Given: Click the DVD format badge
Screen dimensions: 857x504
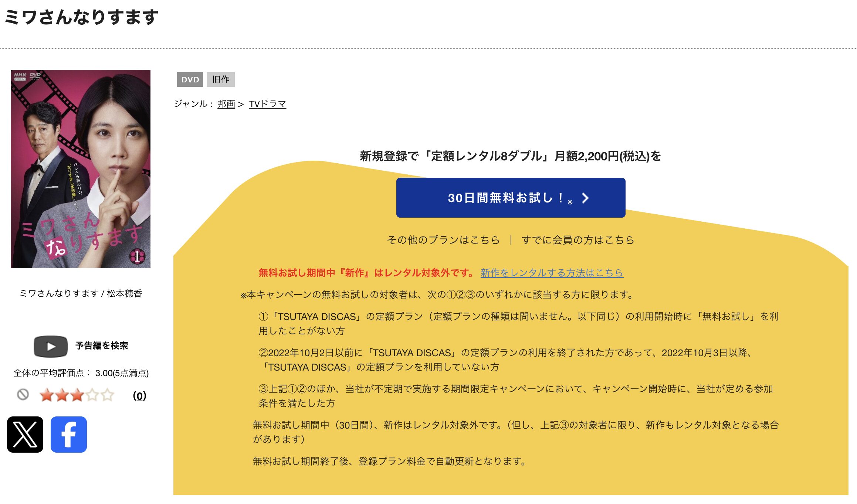Looking at the screenshot, I should click(x=190, y=79).
